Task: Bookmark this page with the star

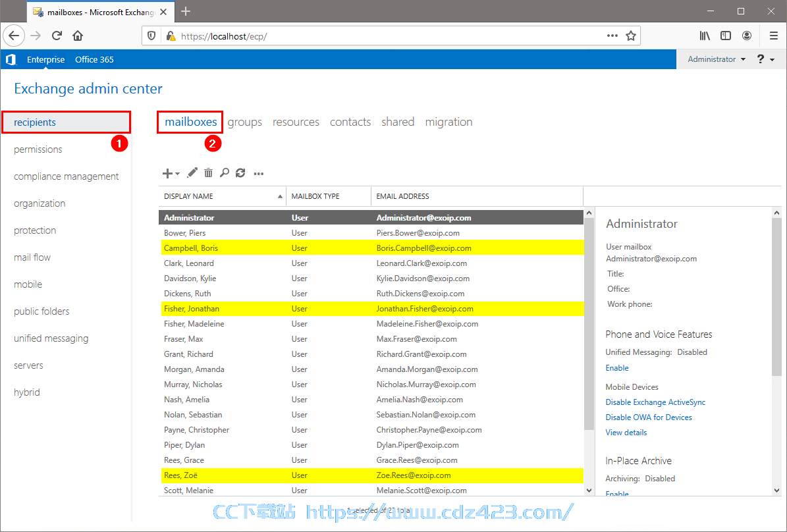Action: point(631,36)
